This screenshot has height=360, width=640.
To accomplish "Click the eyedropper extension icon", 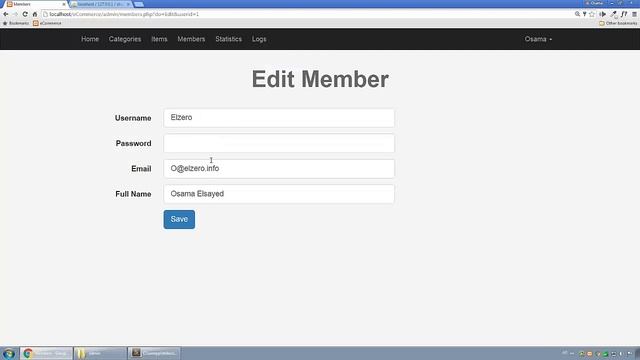I will [613, 14].
